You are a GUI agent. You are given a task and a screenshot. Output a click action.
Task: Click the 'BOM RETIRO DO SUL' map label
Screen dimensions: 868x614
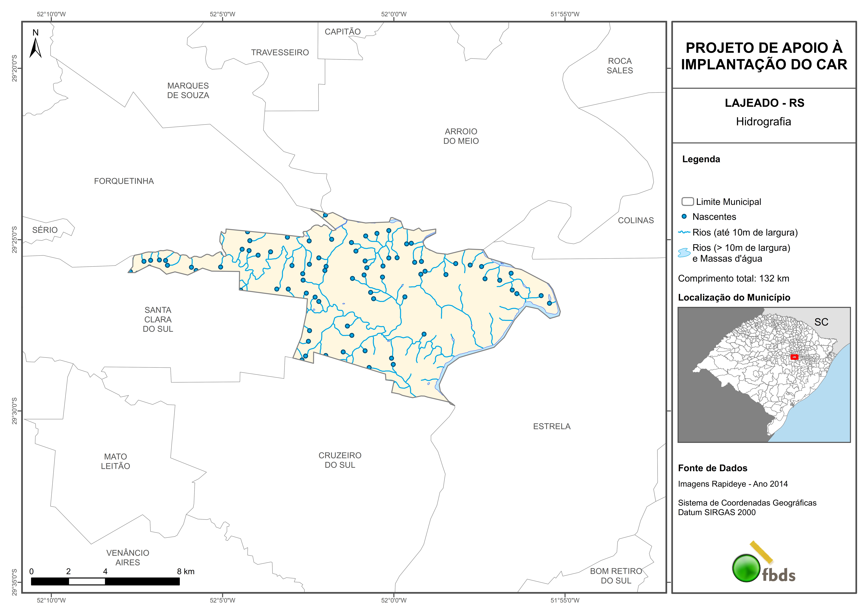(x=616, y=576)
